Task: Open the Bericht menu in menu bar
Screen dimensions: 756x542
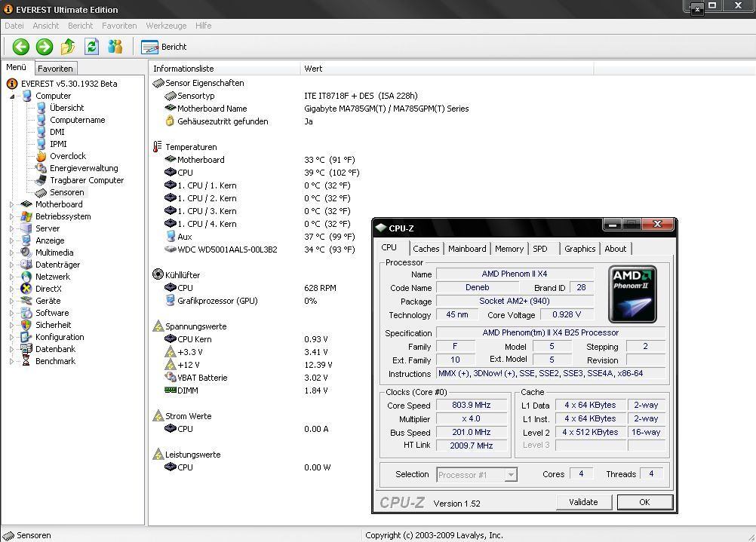Action: click(80, 26)
